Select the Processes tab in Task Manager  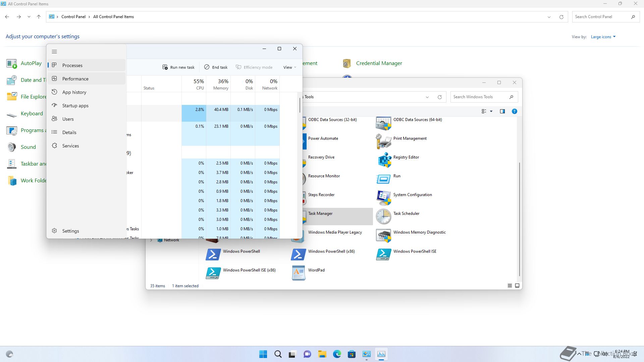[x=87, y=65]
